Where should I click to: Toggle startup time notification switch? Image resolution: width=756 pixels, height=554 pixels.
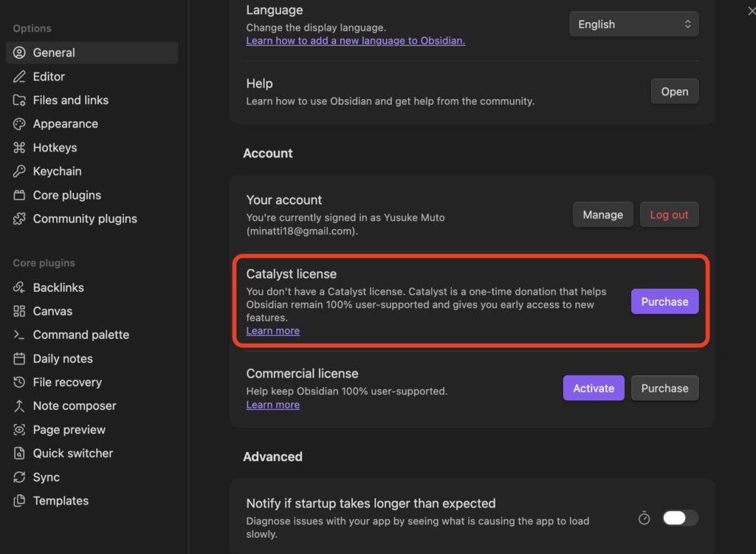click(680, 519)
